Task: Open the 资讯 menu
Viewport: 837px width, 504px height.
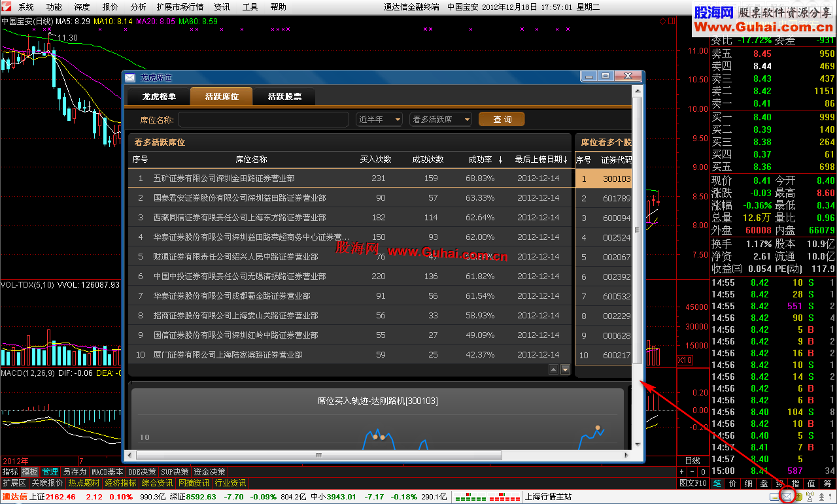Action: pos(222,7)
